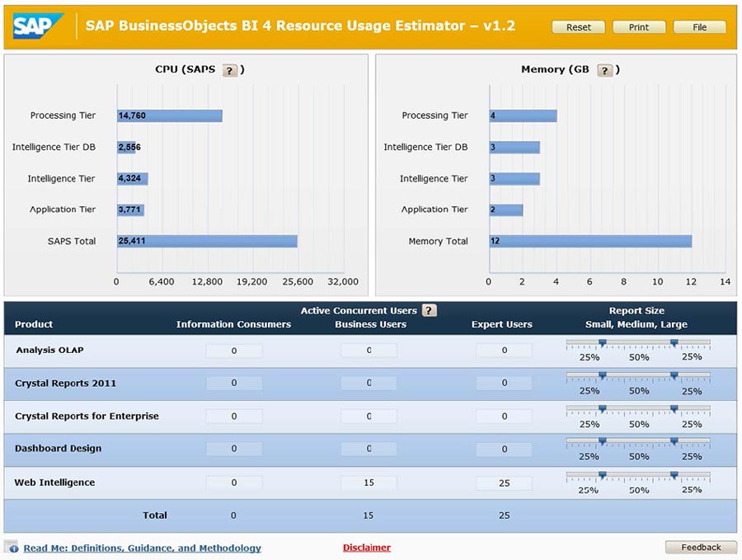Click the CPU Intelligence Tier bar 4,324
The width and height of the screenshot is (742, 560).
coord(133,178)
